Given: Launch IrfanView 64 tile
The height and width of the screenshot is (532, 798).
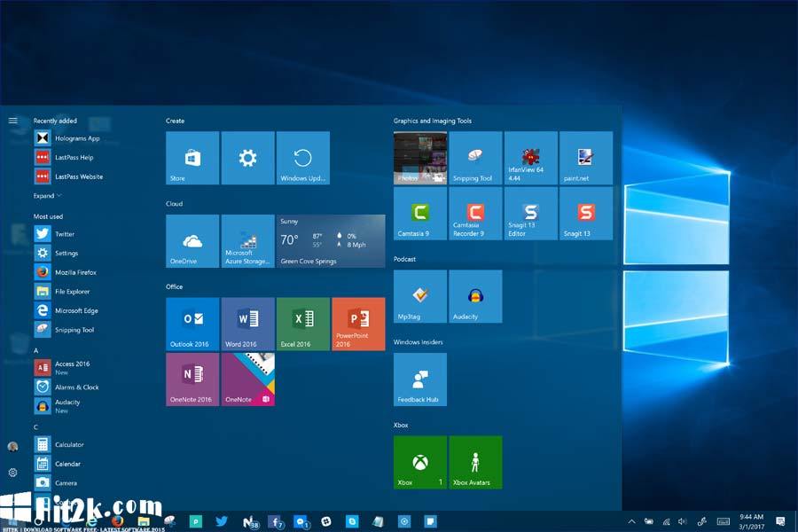Looking at the screenshot, I should point(531,158).
